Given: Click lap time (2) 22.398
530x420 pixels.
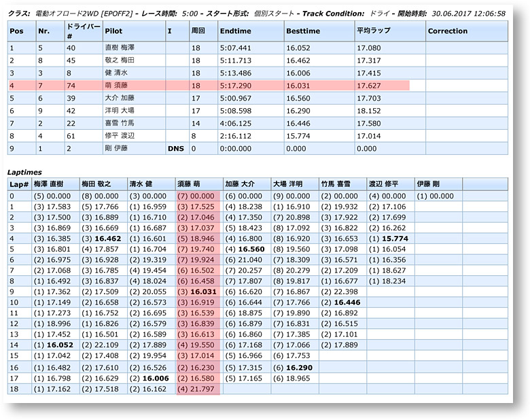Looking at the screenshot, I should click(x=339, y=292).
